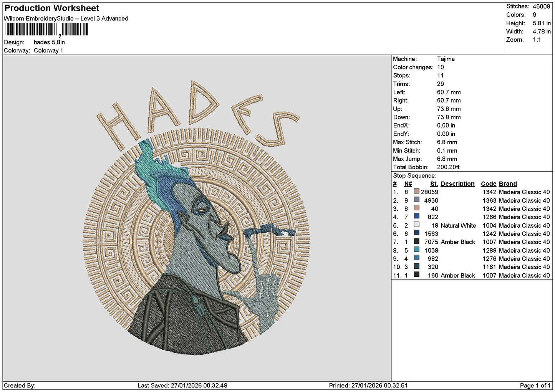Viewport: 555px width, 392px height.
Task: Click the swatch for code 1161
Action: [x=416, y=266]
